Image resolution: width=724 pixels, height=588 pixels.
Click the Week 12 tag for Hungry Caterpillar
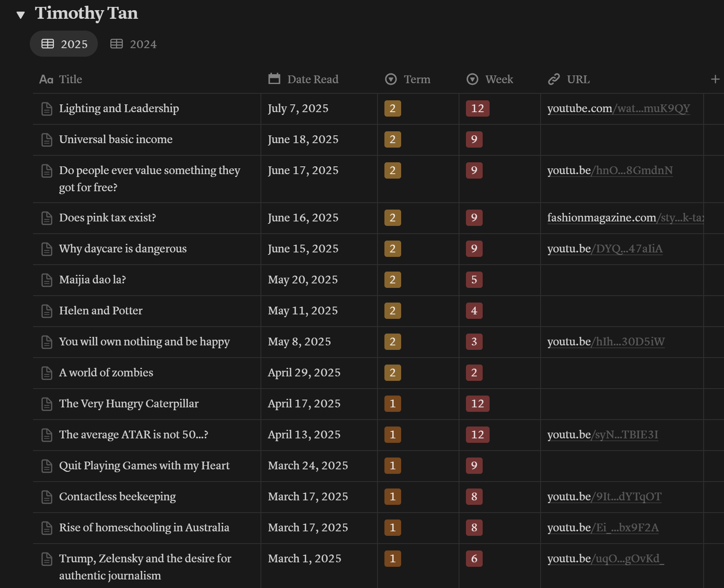477,404
